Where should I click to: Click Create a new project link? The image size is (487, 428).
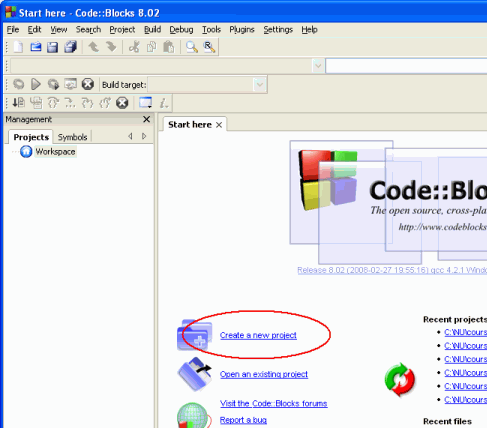click(x=258, y=335)
